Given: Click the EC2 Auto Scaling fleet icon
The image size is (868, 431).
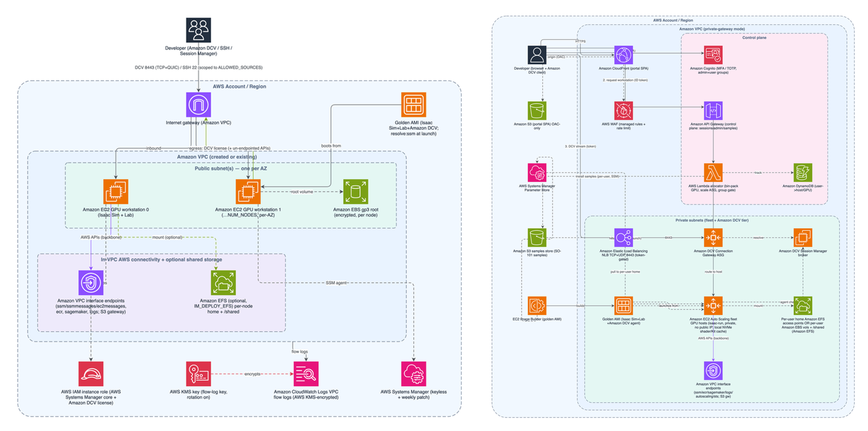Looking at the screenshot, I should click(x=713, y=306).
